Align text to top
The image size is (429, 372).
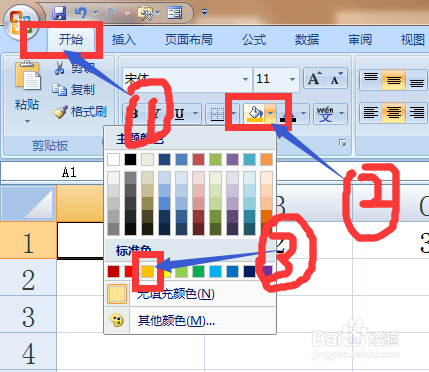click(x=371, y=80)
